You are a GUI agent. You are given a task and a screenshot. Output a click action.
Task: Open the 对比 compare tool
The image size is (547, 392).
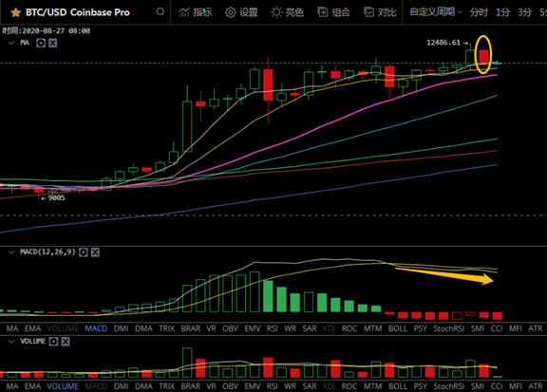pos(380,12)
